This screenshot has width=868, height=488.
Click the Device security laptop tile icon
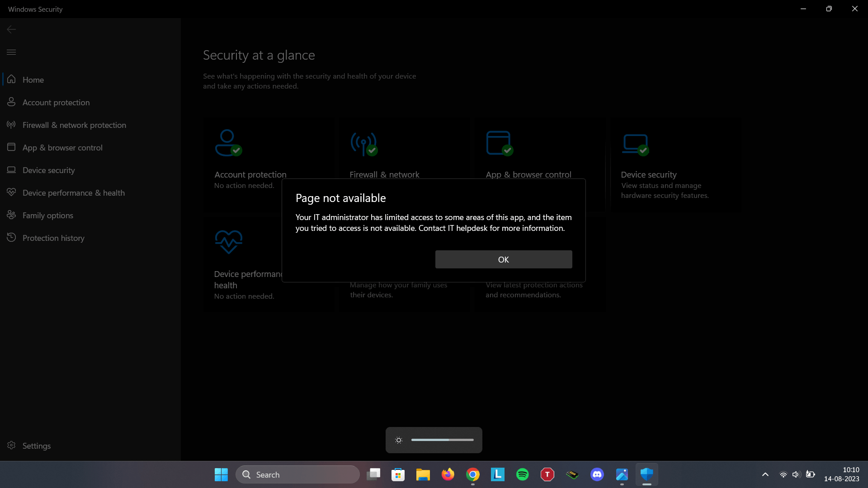(x=635, y=145)
